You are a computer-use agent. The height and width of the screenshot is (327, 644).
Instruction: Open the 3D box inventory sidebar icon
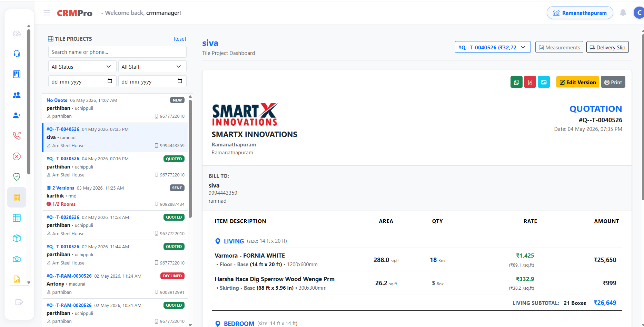click(17, 238)
